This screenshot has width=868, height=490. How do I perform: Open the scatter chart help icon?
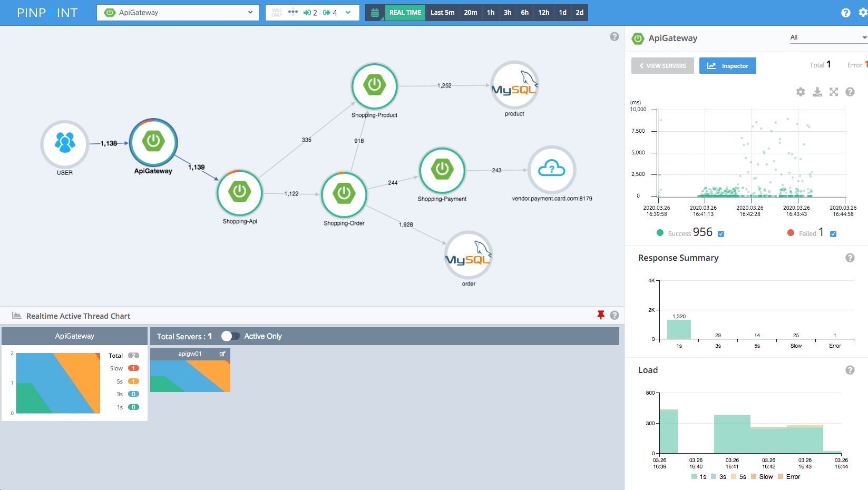pyautogui.click(x=850, y=92)
